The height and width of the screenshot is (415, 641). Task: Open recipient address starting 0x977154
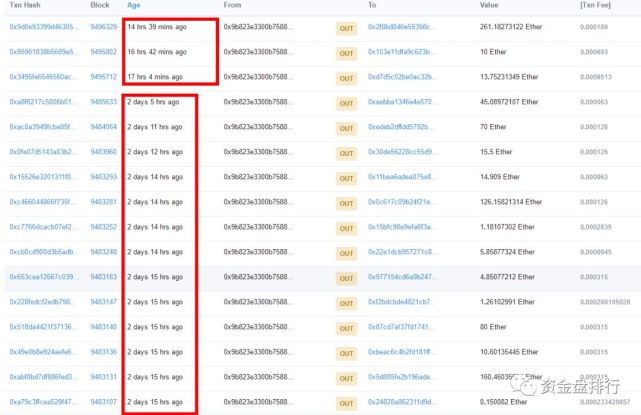point(402,277)
